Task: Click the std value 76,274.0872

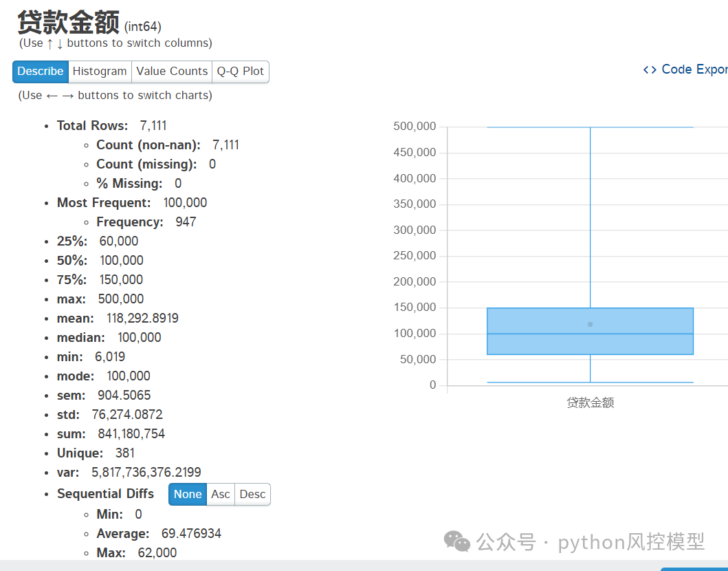Action: (127, 414)
